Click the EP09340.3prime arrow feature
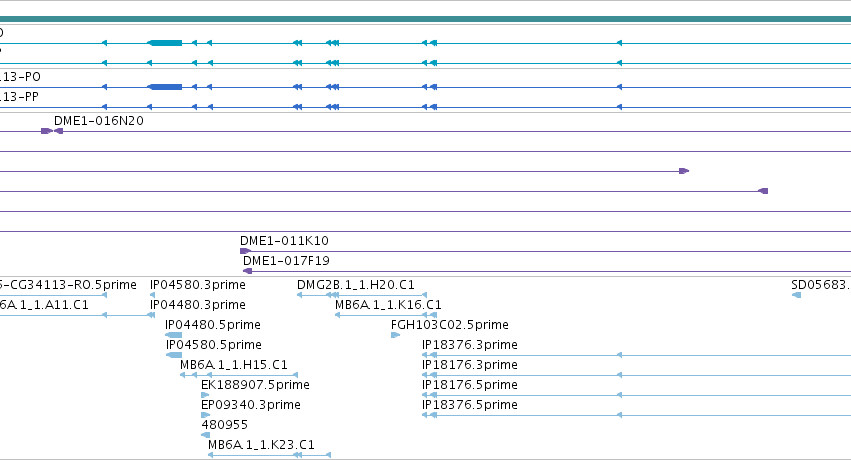The image size is (851, 460). click(x=205, y=415)
